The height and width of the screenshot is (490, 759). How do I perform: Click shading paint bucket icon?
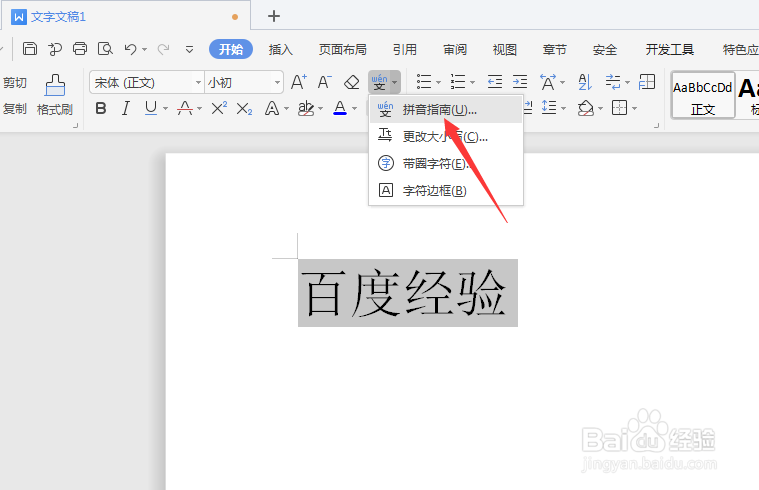pyautogui.click(x=585, y=108)
